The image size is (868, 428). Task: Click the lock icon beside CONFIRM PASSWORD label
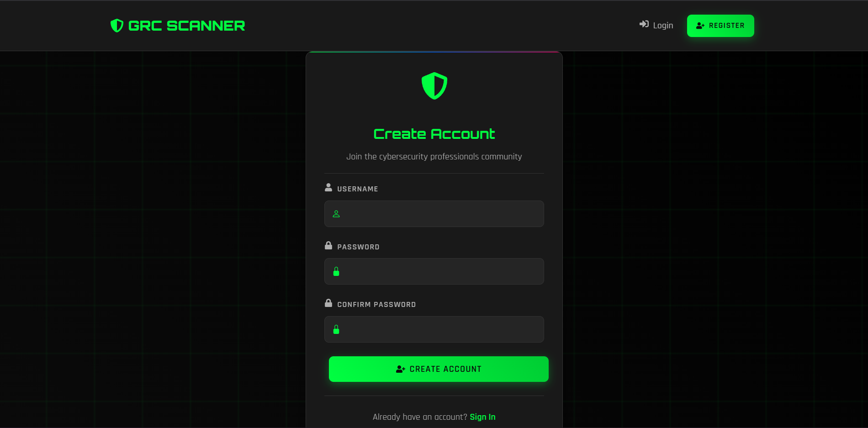[328, 303]
